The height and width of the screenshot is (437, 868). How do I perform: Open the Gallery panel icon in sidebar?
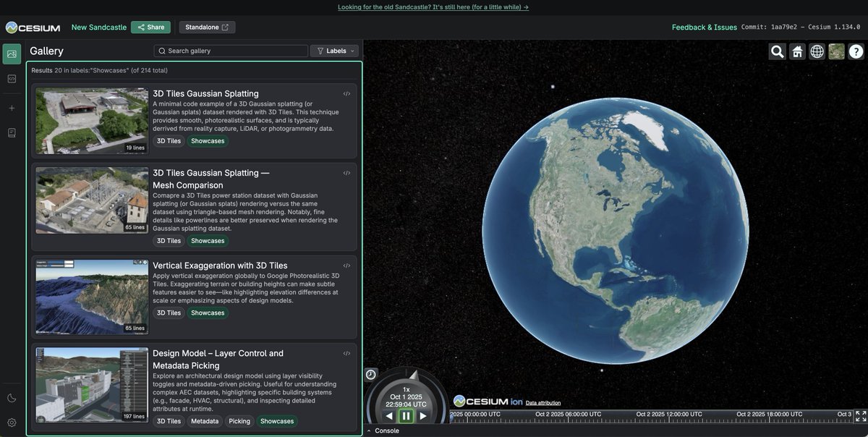tap(12, 54)
